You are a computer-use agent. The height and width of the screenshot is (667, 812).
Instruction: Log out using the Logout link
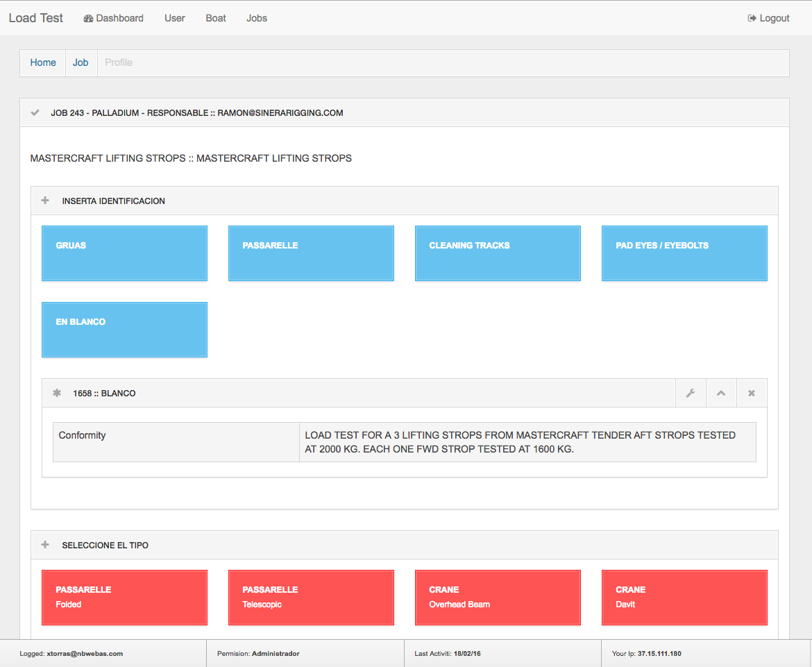768,18
